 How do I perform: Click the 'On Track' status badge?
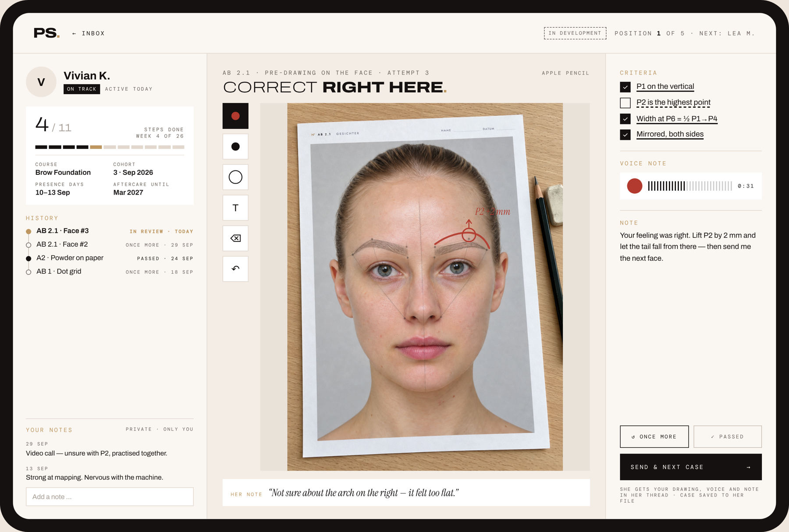point(82,89)
